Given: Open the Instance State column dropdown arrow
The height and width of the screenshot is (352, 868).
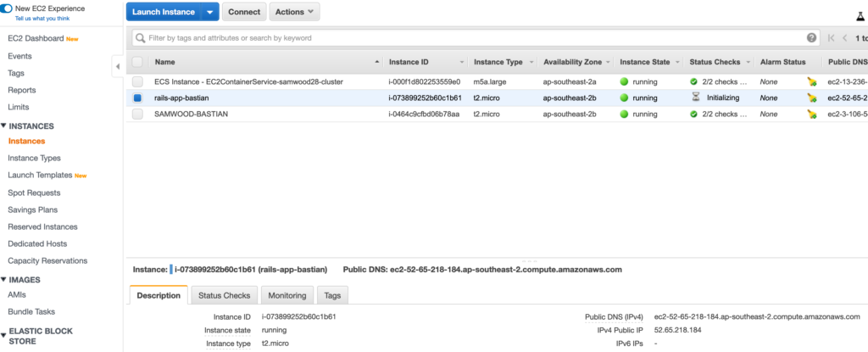Looking at the screenshot, I should click(x=677, y=63).
